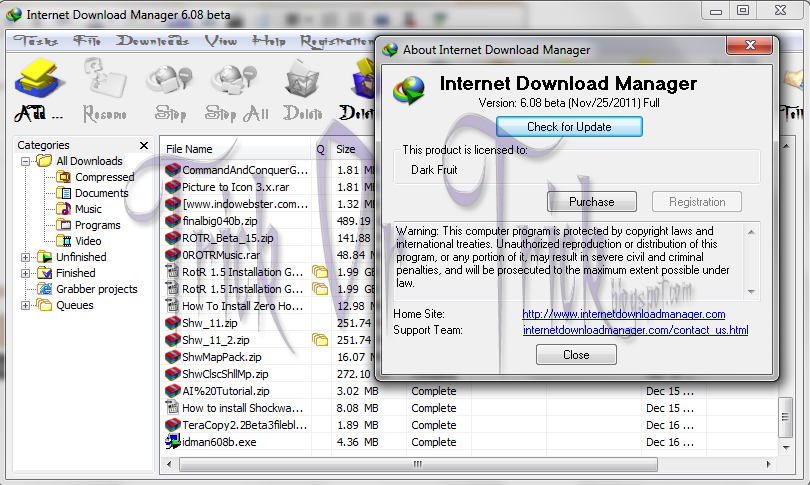
Task: Click the horizontal scrollbar thumb of the download list
Action: click(x=418, y=464)
